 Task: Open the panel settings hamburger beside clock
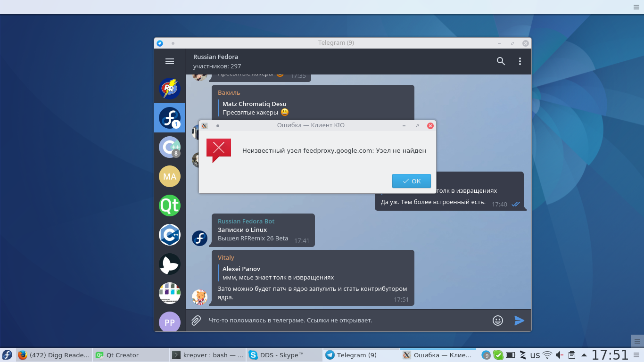pyautogui.click(x=637, y=355)
